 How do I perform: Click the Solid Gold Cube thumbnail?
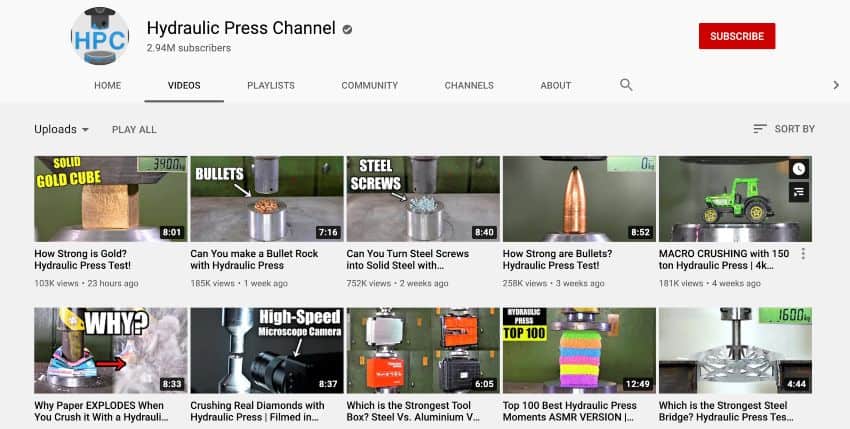(x=111, y=199)
